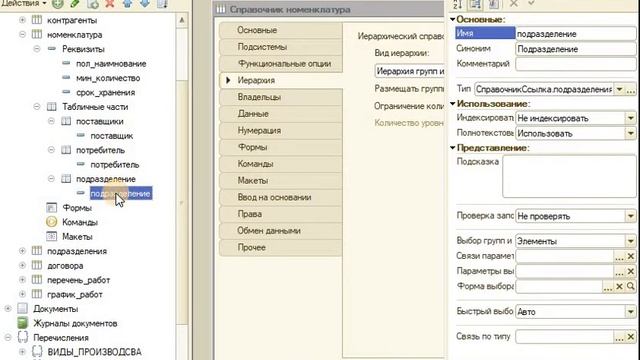Open the Действия menu in the tree toolbar
Viewport: 640px width, 360px height.
tap(24, 3)
